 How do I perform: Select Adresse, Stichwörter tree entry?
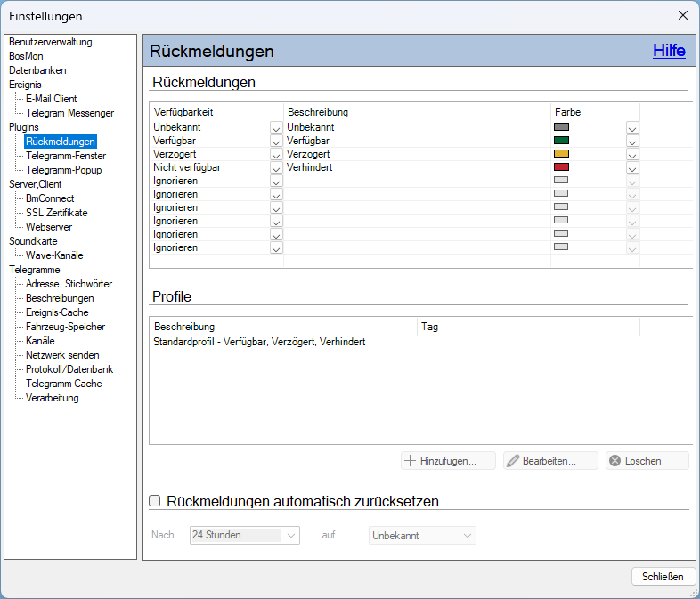(69, 284)
